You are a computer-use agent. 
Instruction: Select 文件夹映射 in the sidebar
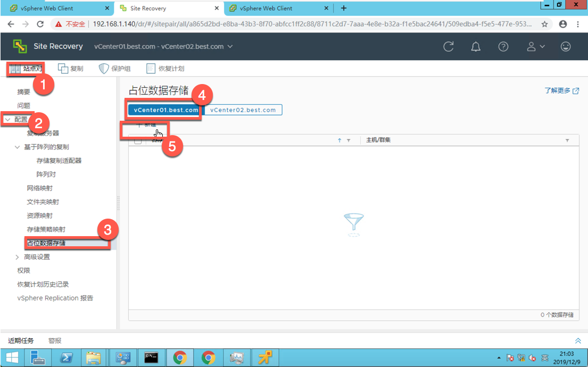[x=43, y=202]
